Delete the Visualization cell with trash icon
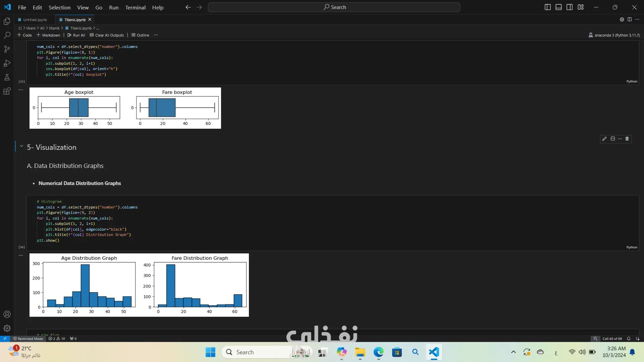This screenshot has width=644, height=362. 627,139
